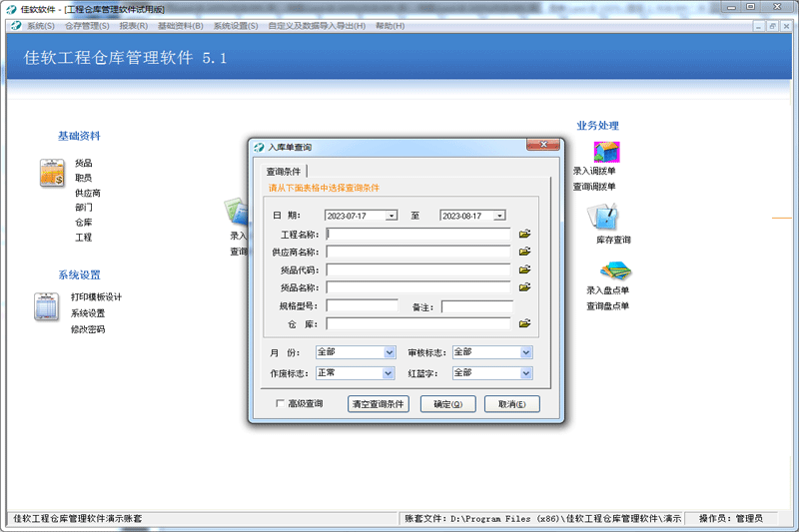Image resolution: width=799 pixels, height=532 pixels.
Task: Open the 审核标志 dropdown
Action: (x=526, y=352)
